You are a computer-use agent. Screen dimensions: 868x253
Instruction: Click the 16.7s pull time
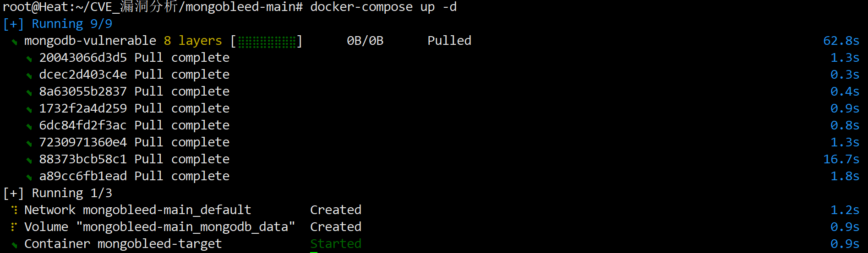(x=841, y=159)
